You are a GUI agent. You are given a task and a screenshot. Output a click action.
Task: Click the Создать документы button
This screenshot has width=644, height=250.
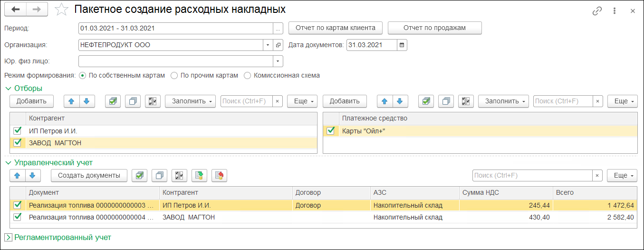(89, 175)
